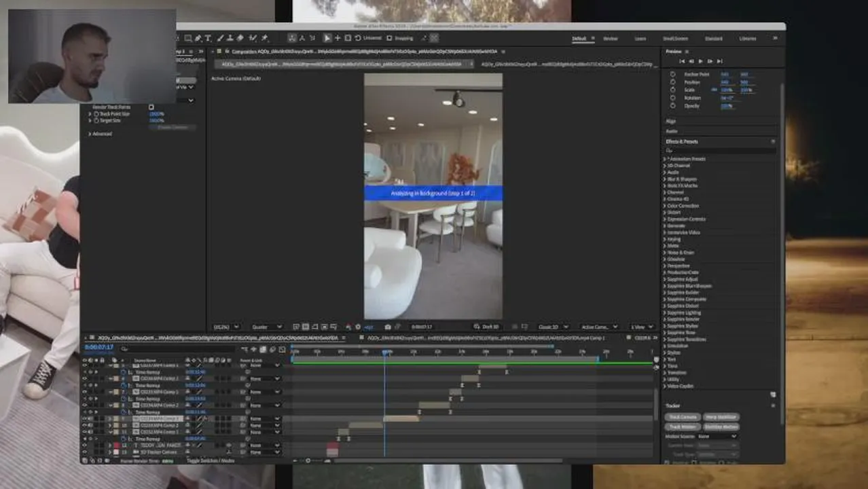The width and height of the screenshot is (868, 489).
Task: Jump to last frame in Preview panel
Action: (x=720, y=61)
